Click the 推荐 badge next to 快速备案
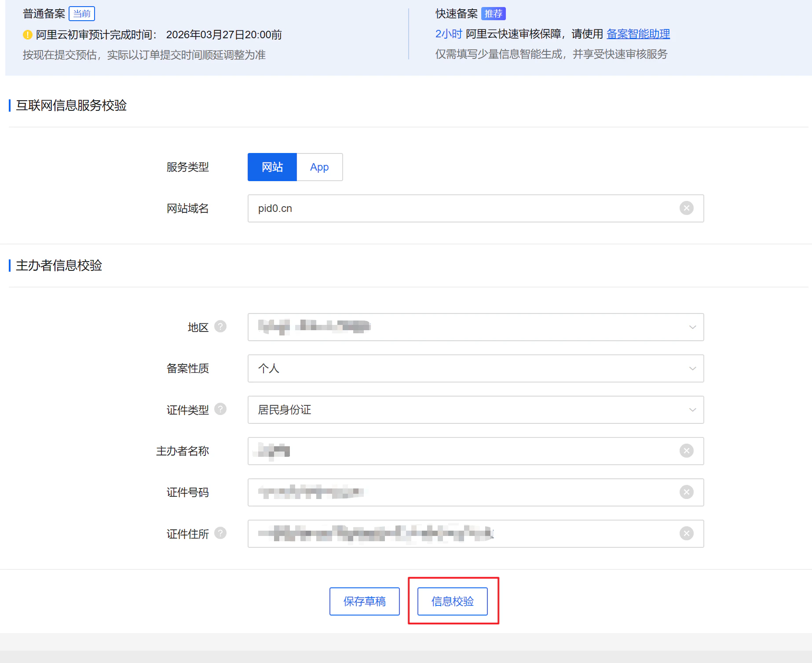 [x=493, y=14]
